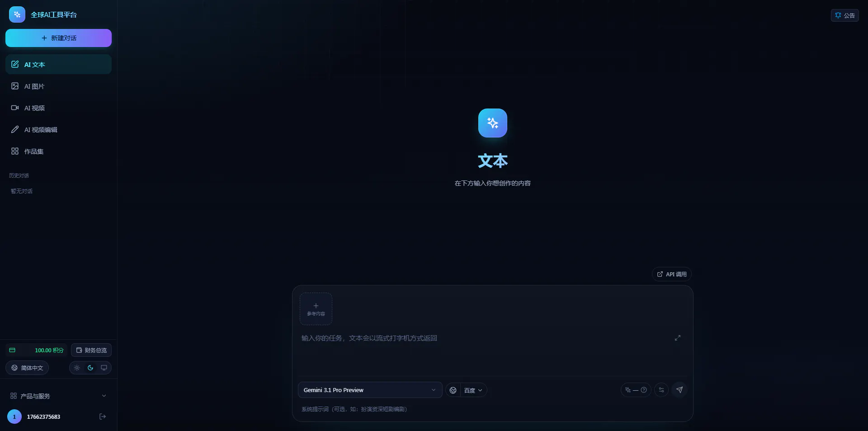Click the 历史对话 heading

[19, 175]
